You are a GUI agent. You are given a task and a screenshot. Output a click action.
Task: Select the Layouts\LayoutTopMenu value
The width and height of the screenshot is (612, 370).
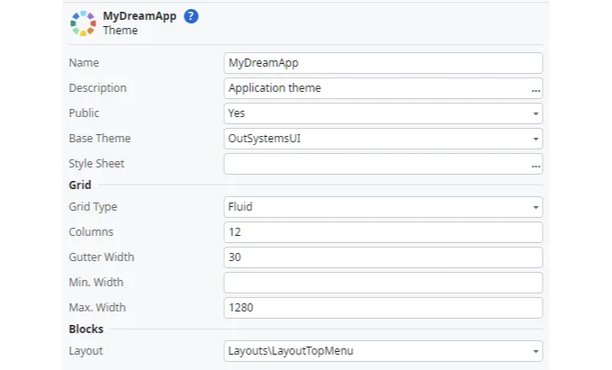point(291,351)
